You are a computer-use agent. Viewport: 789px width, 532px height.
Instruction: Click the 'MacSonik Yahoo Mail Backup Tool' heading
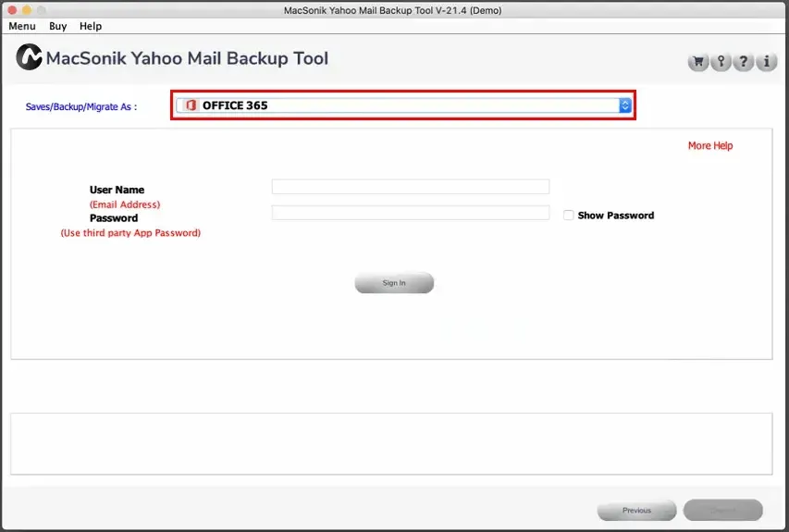coord(187,58)
